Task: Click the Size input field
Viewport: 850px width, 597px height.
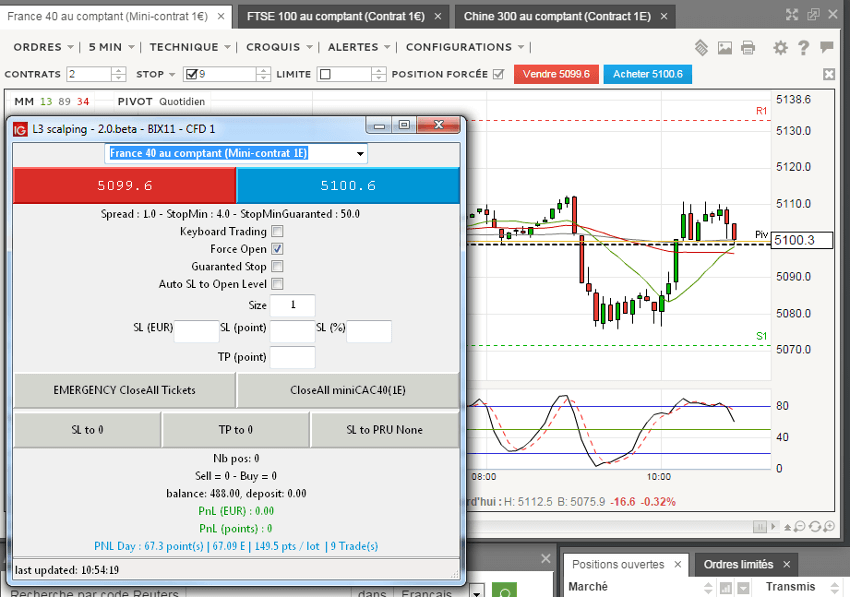Action: (x=292, y=305)
